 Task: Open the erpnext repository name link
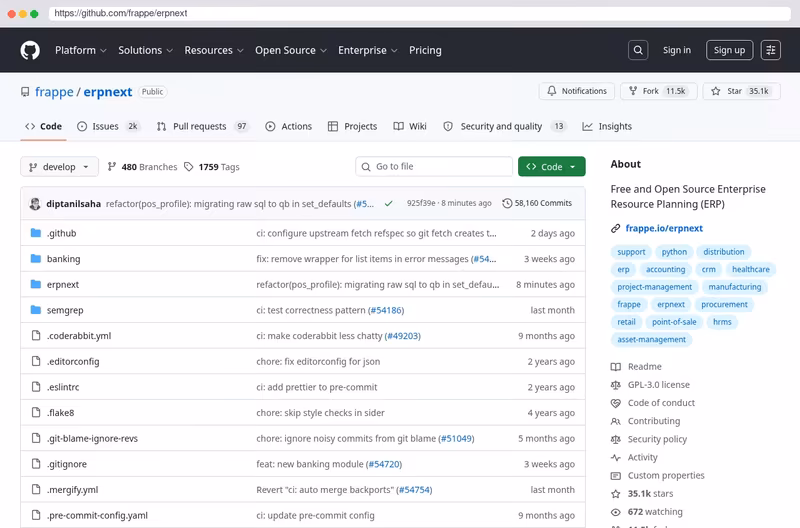click(x=108, y=92)
